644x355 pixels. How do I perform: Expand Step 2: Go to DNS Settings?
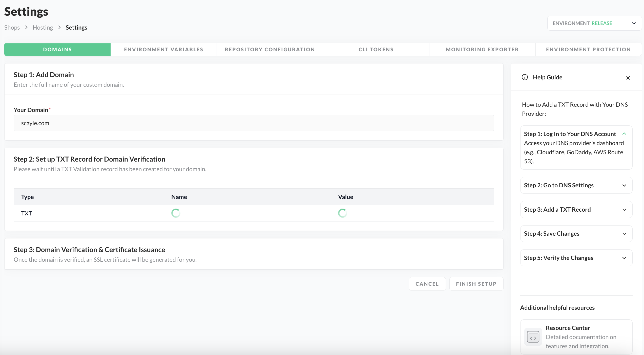pyautogui.click(x=624, y=185)
